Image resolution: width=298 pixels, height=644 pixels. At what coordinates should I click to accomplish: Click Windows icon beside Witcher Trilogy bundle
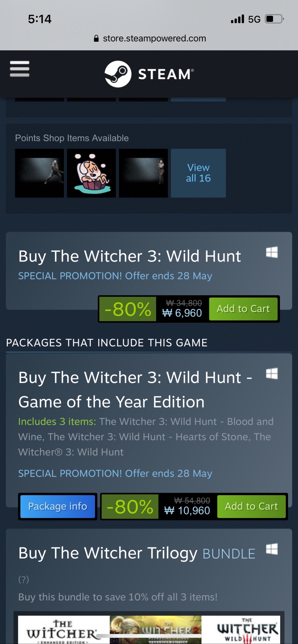(272, 549)
